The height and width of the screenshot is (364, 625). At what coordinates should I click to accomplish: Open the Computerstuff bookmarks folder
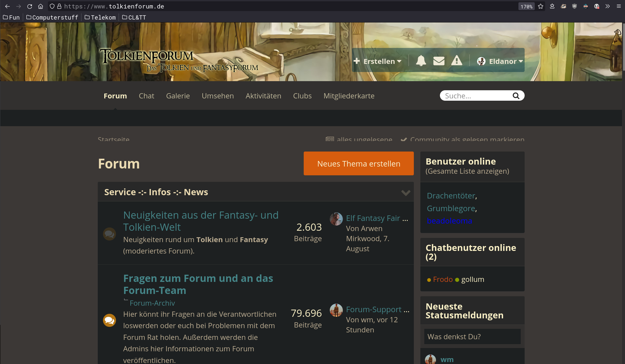point(52,17)
